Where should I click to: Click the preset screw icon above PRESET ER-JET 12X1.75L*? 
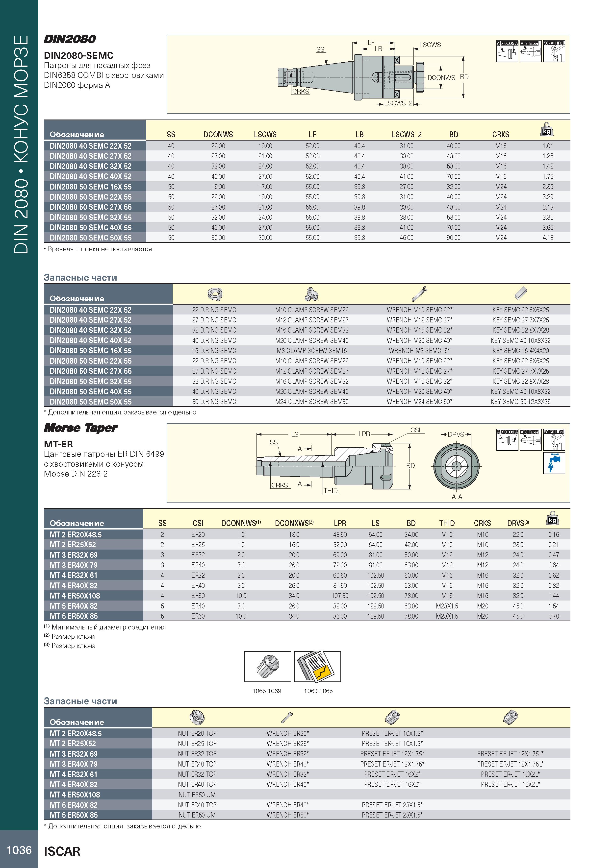[x=510, y=717]
